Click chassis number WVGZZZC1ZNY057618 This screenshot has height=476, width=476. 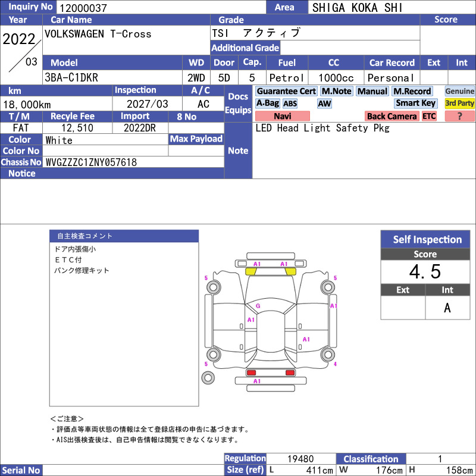tap(91, 162)
